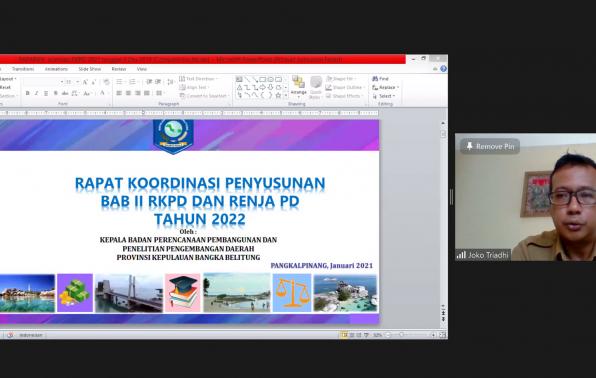Start Slide Show from status bar
596x378 pixels.
pos(366,335)
